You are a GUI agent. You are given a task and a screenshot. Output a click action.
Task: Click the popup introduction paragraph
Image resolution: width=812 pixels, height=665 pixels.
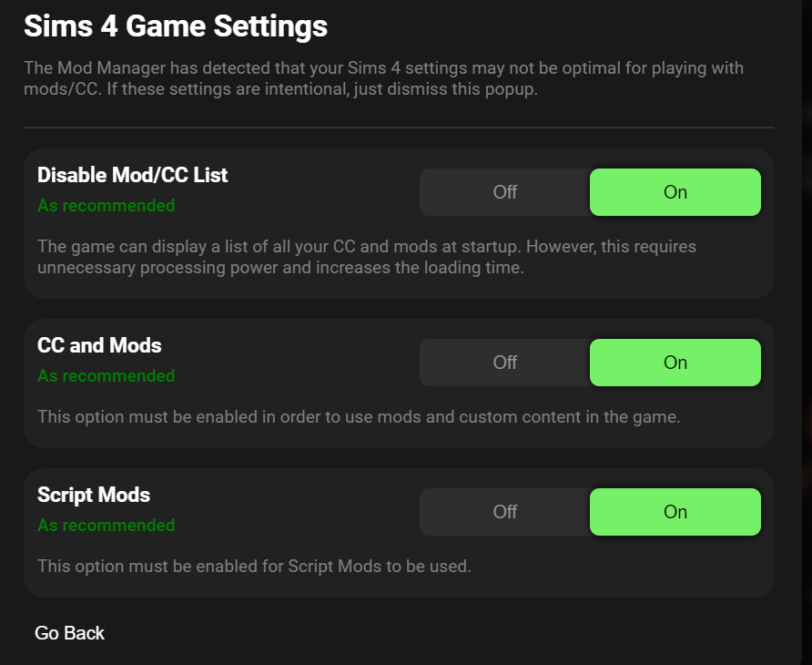click(383, 78)
